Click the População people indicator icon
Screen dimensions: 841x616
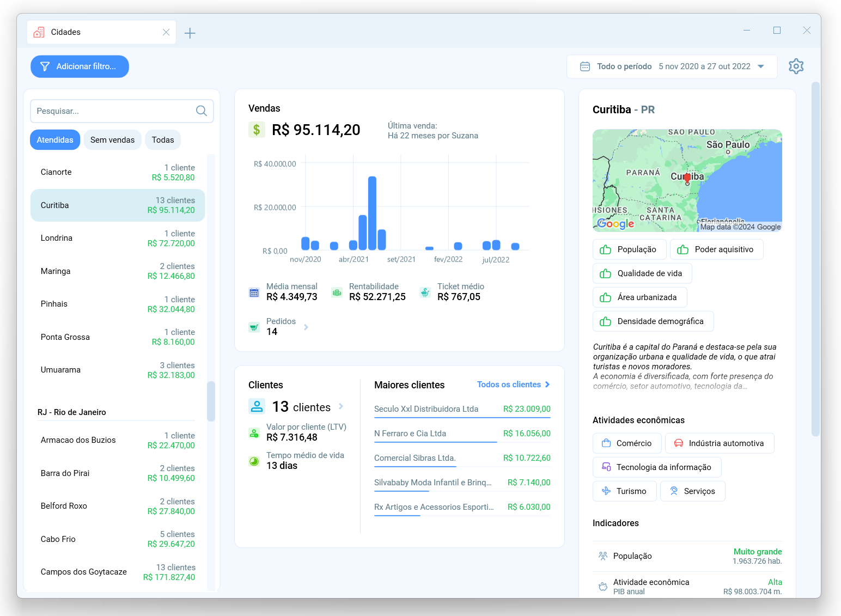pos(603,556)
